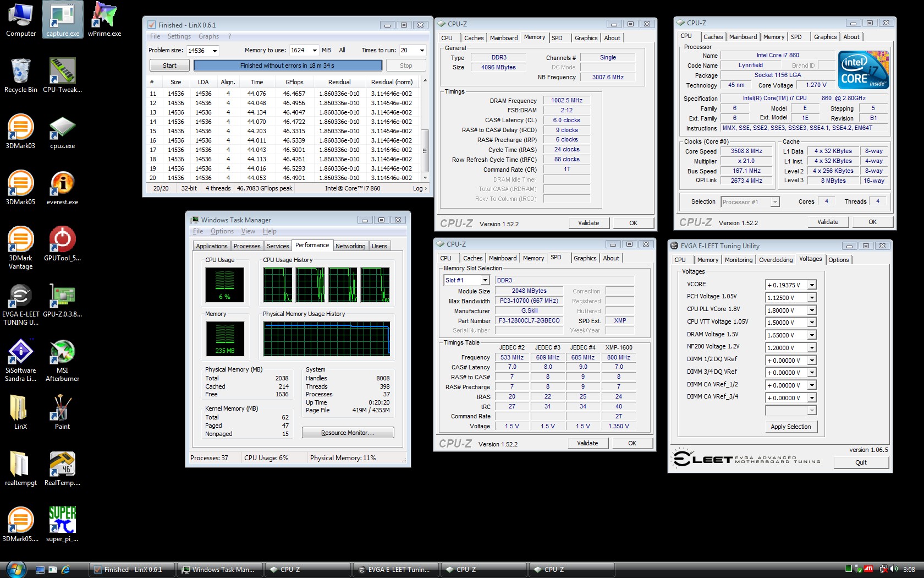Click the 1.65000 V DRAM voltage field

[x=786, y=335]
